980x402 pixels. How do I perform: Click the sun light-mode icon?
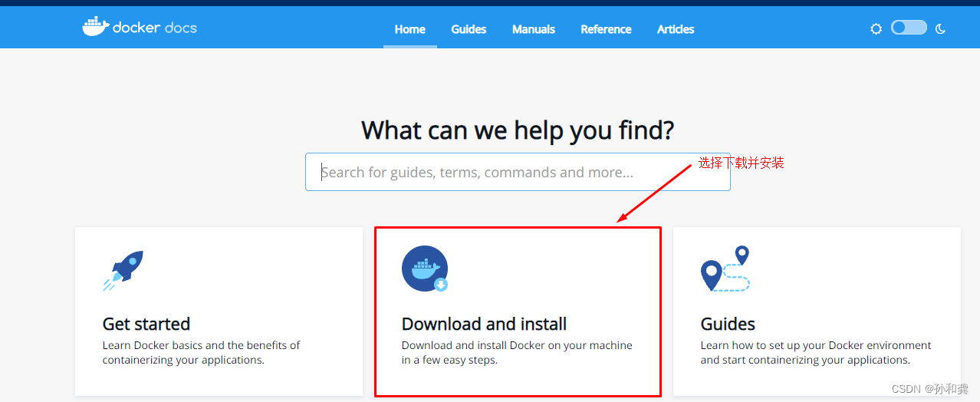pyautogui.click(x=876, y=29)
